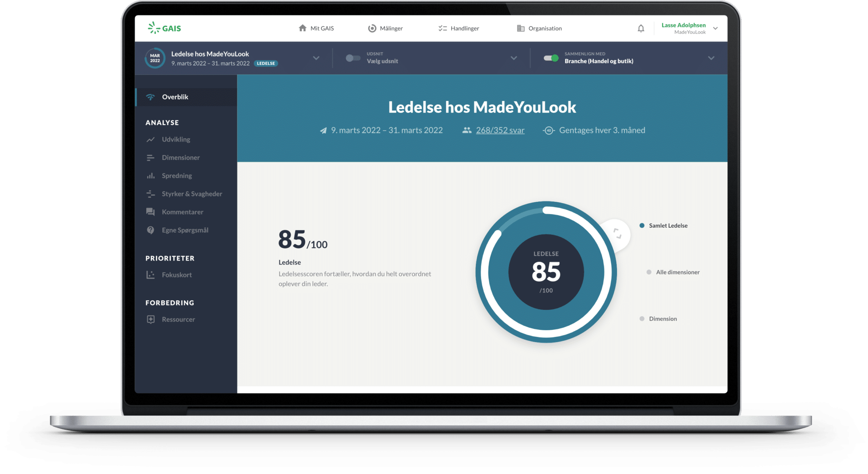
Task: Open the 268/352 svar link
Action: [x=500, y=131]
